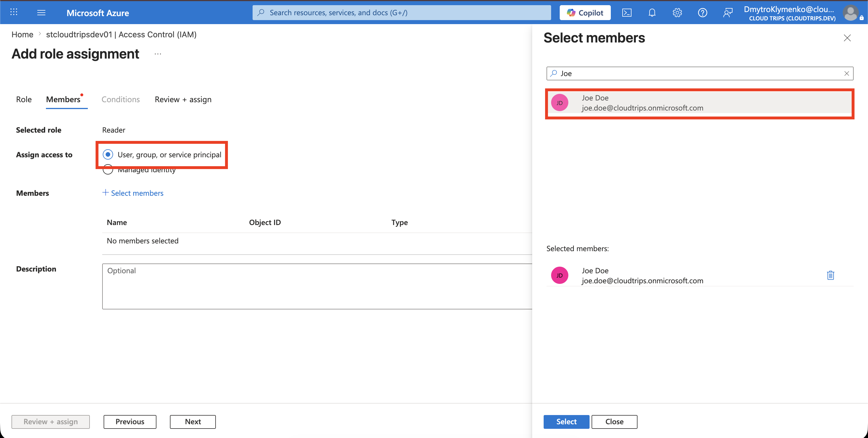The image size is (868, 438).
Task: Clear the Joe search text
Action: [846, 73]
